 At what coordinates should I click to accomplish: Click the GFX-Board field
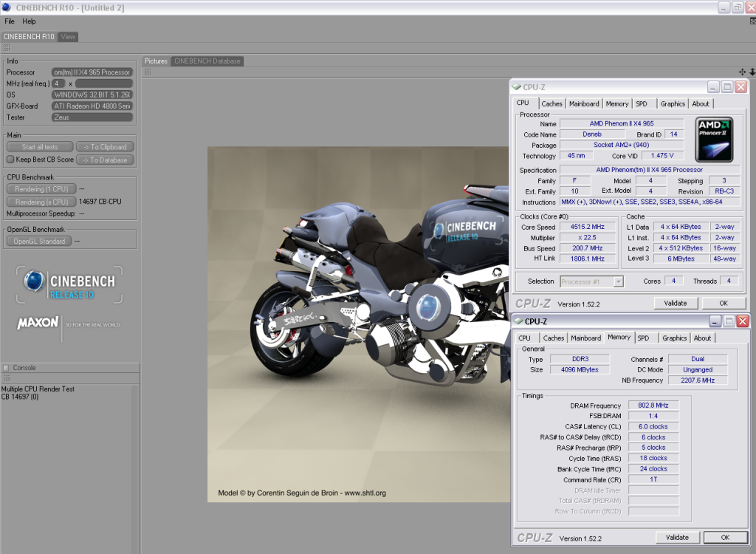coord(92,106)
